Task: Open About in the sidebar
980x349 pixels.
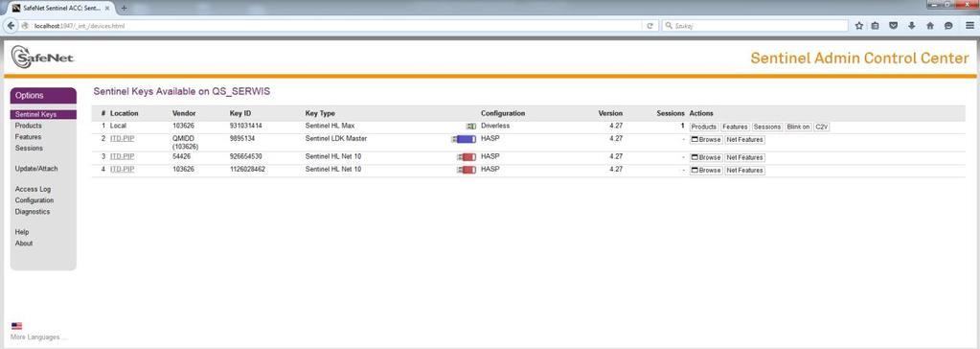Action: [24, 244]
